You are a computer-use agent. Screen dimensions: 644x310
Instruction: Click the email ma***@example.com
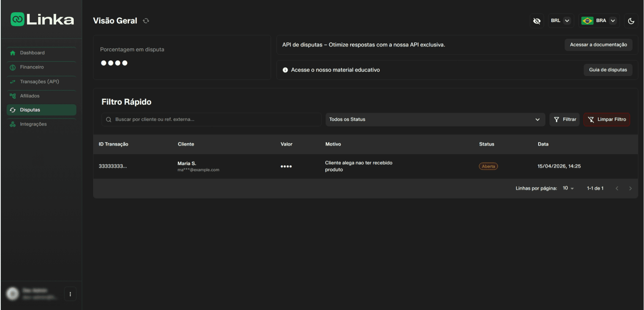(x=198, y=170)
